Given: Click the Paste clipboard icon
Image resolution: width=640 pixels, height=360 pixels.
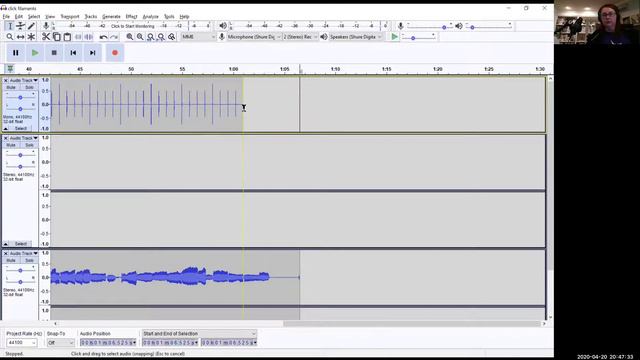Looking at the screenshot, I should pos(67,37).
